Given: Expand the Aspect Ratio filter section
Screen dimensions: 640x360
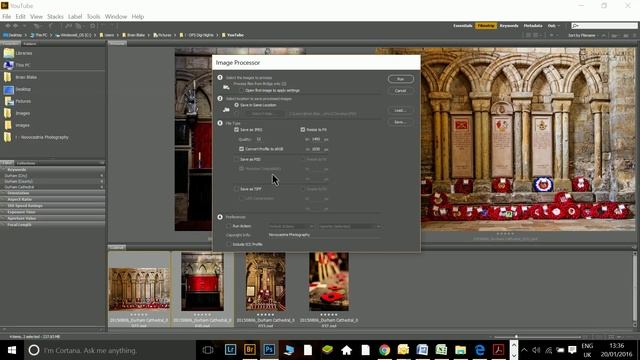Looking at the screenshot, I should pos(53,199).
